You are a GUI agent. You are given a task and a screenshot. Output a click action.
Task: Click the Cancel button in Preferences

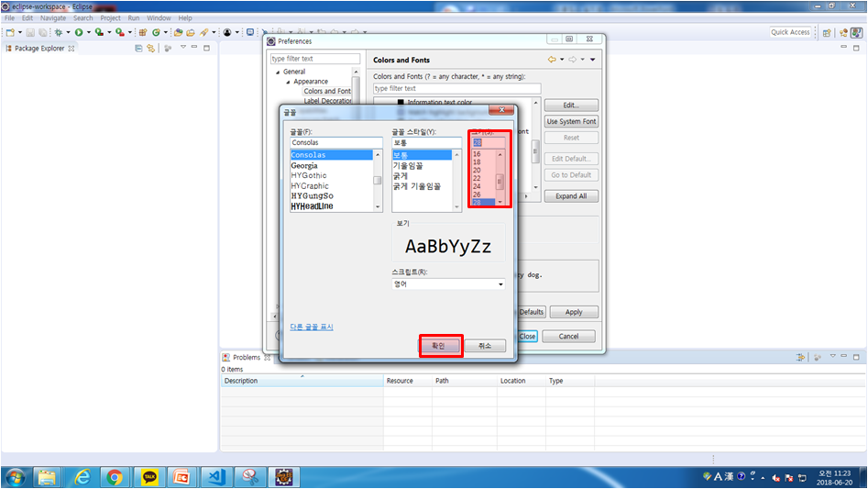coord(568,336)
